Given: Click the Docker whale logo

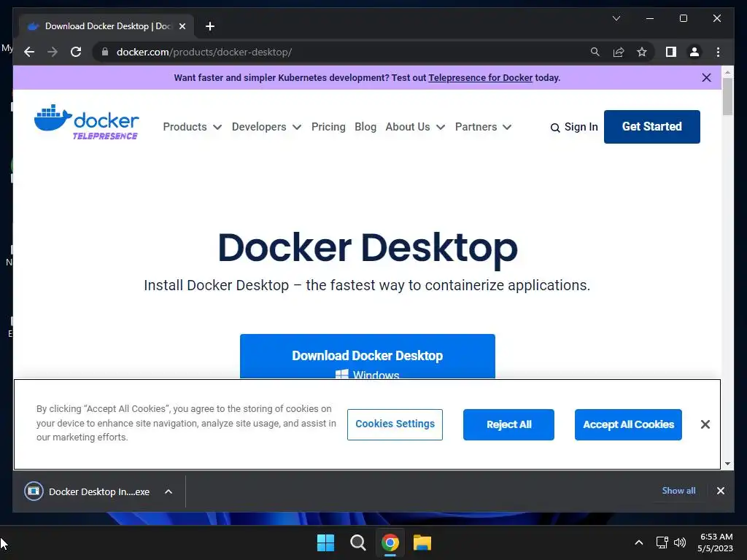Looking at the screenshot, I should [x=86, y=122].
